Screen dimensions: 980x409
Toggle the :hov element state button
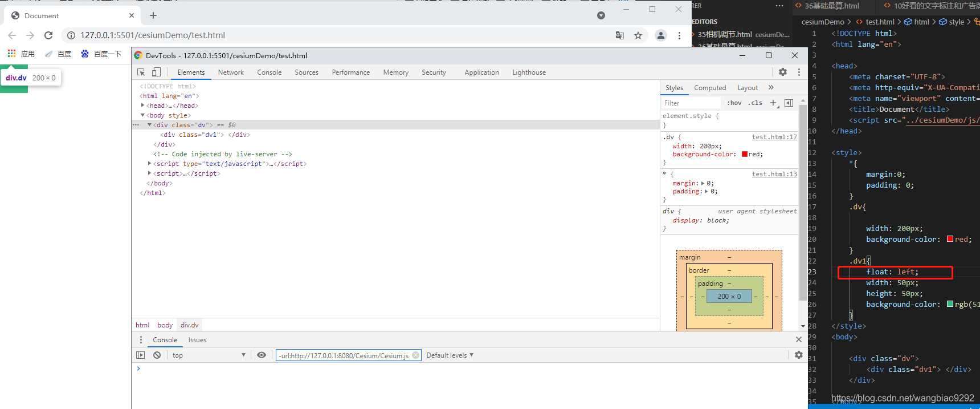[x=734, y=103]
